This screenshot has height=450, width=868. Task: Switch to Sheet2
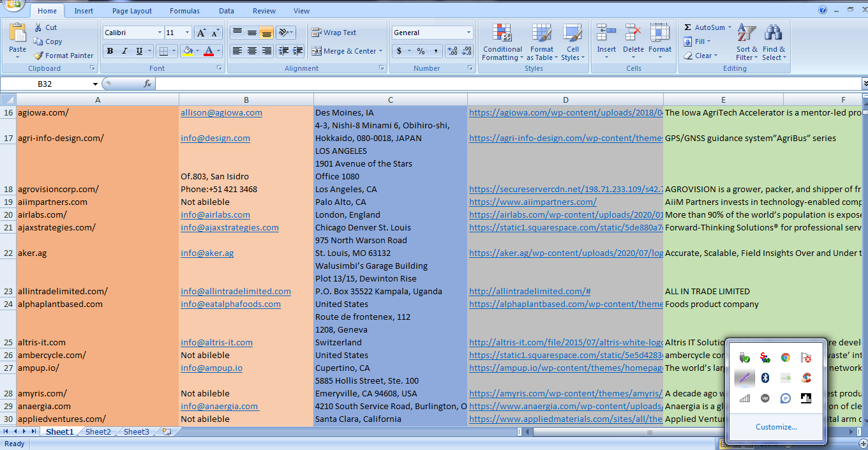(97, 431)
